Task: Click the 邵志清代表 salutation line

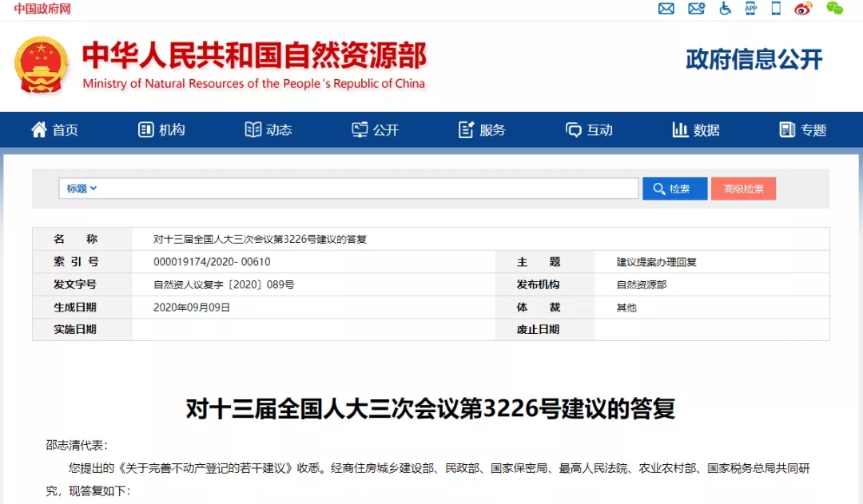Action: tap(77, 445)
